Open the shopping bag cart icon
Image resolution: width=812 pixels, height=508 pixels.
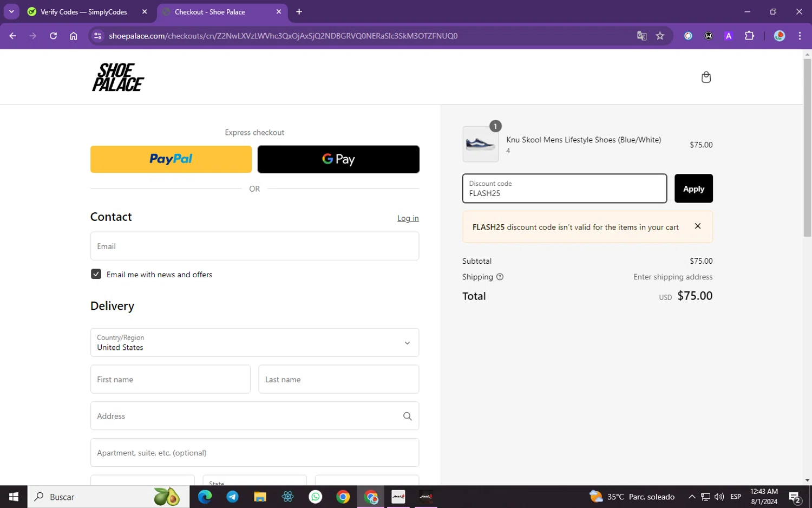(706, 77)
